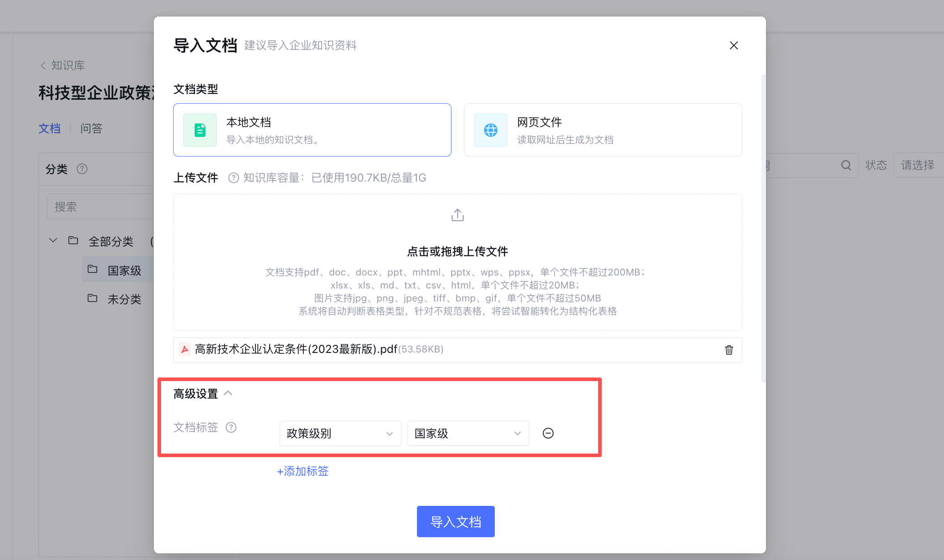Switch to the 问答 tab
944x560 pixels.
pyautogui.click(x=91, y=129)
